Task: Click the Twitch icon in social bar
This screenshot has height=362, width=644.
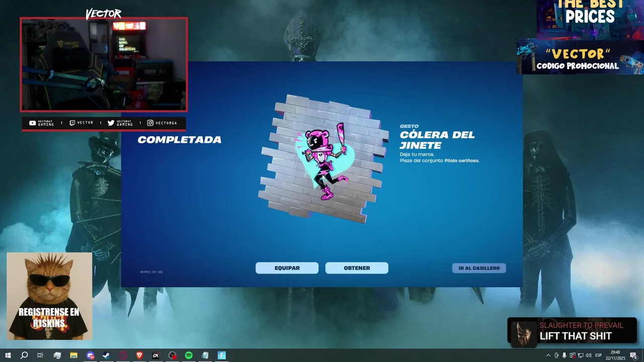Action: pyautogui.click(x=72, y=123)
